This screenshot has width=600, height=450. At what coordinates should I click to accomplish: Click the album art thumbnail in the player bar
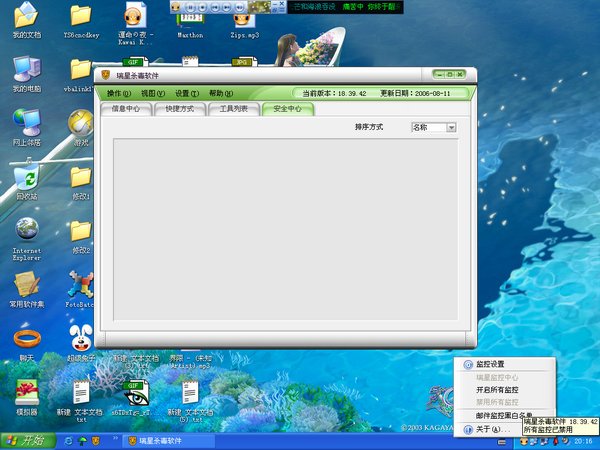pos(259,7)
